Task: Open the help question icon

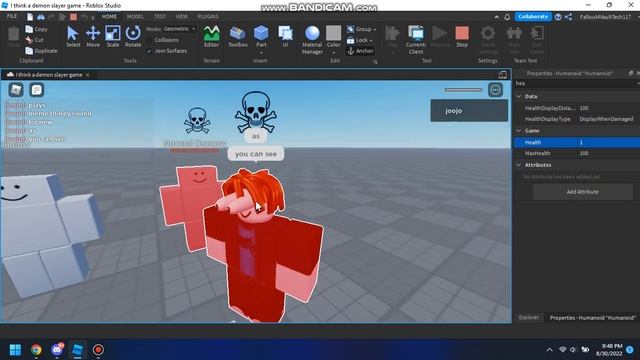Action: [558, 17]
